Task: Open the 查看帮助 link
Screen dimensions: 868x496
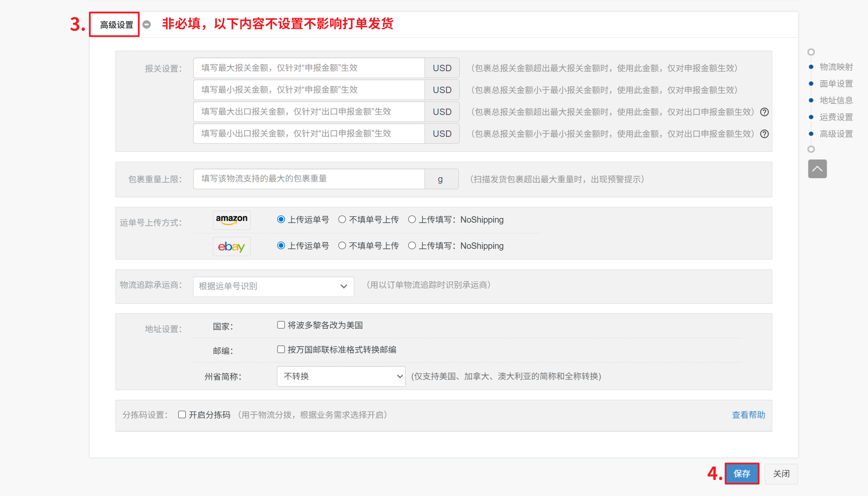Action: 748,415
